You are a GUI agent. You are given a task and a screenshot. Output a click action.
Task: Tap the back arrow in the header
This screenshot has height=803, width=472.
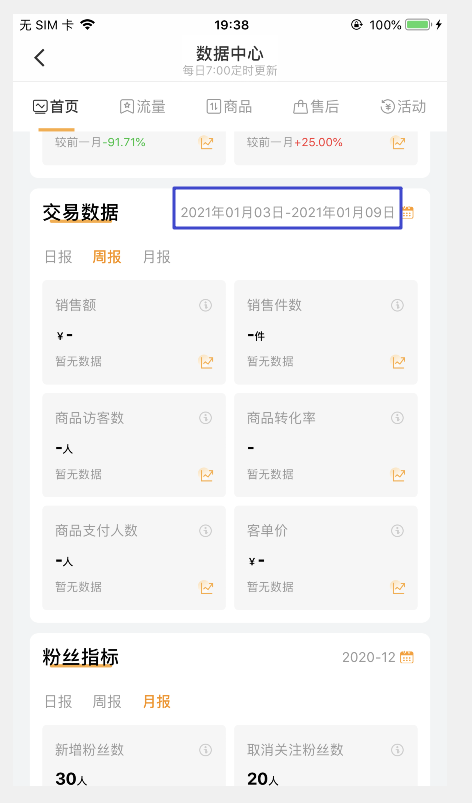pyautogui.click(x=39, y=57)
